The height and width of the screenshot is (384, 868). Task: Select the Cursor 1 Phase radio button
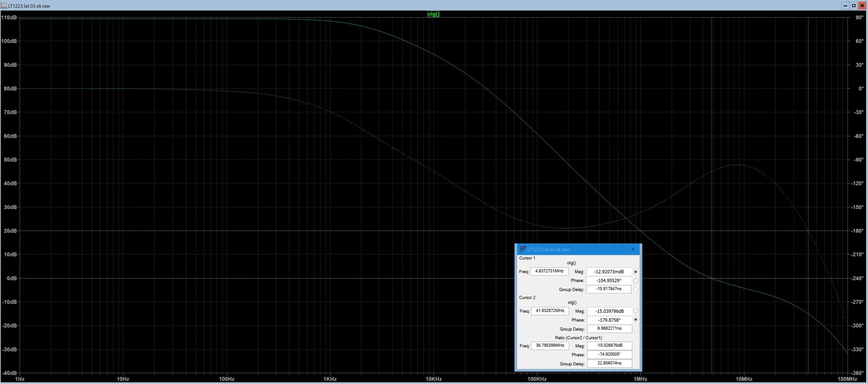635,281
